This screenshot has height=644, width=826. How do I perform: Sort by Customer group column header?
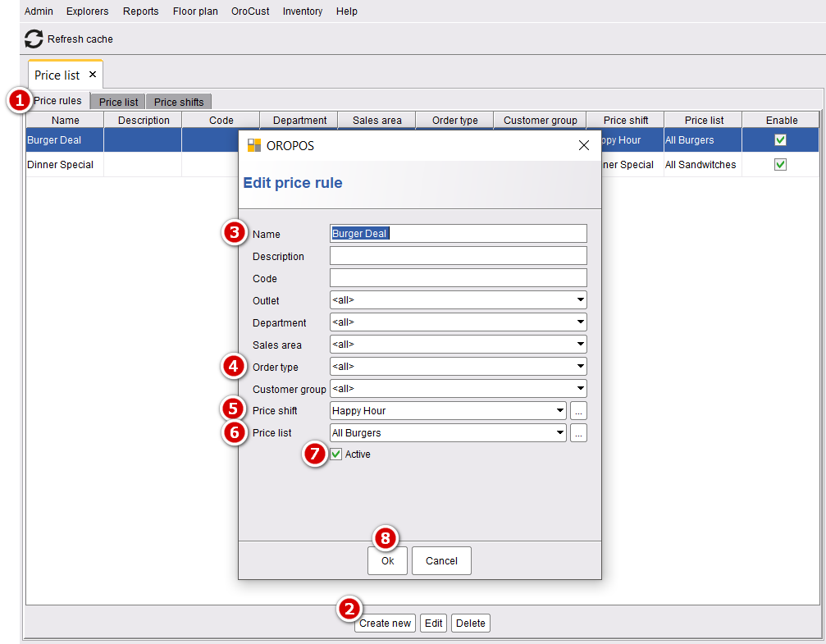(540, 120)
